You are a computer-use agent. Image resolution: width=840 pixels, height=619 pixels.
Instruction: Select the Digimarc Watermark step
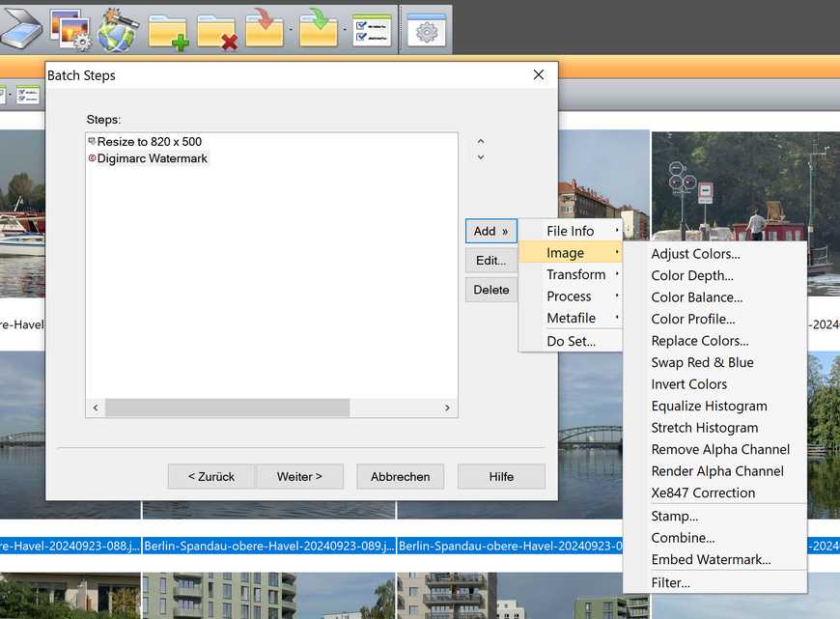pos(152,158)
